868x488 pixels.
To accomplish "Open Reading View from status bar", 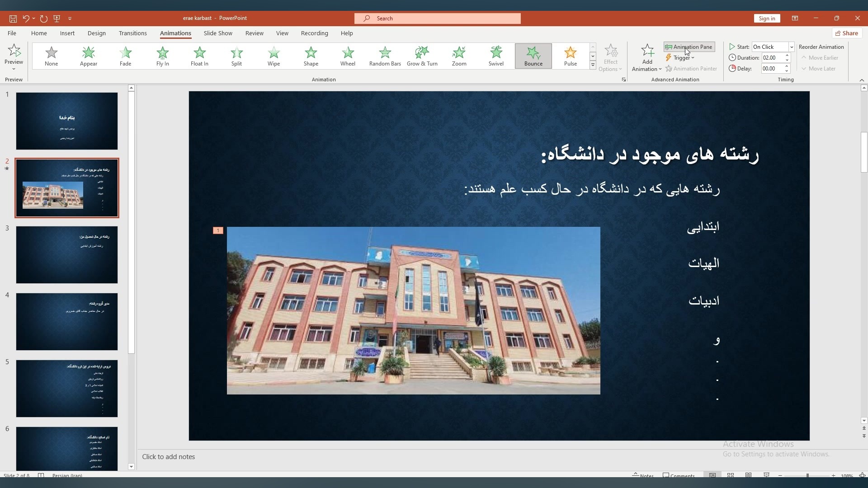I will (x=748, y=475).
